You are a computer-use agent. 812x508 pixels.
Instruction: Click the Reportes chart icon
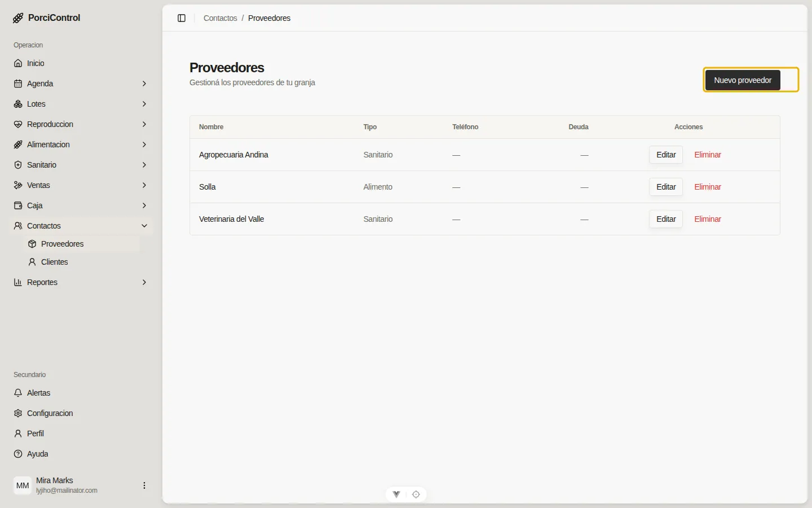click(x=18, y=282)
